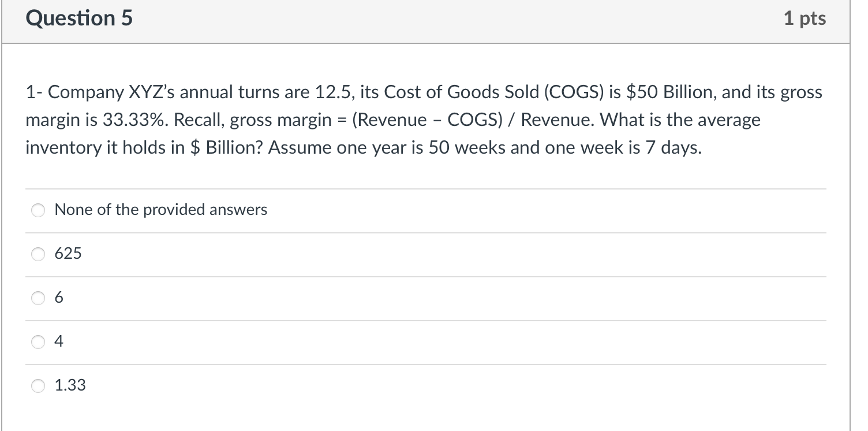Click the 6 answer label
The width and height of the screenshot is (868, 431).
58,298
